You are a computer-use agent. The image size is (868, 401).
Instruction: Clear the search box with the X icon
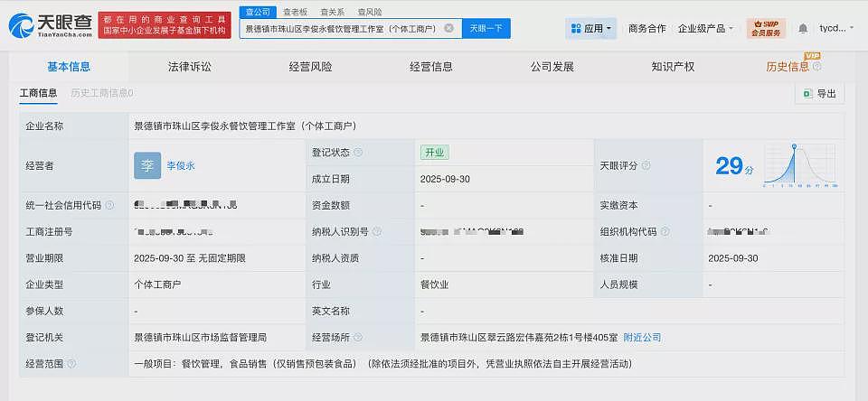tap(449, 28)
